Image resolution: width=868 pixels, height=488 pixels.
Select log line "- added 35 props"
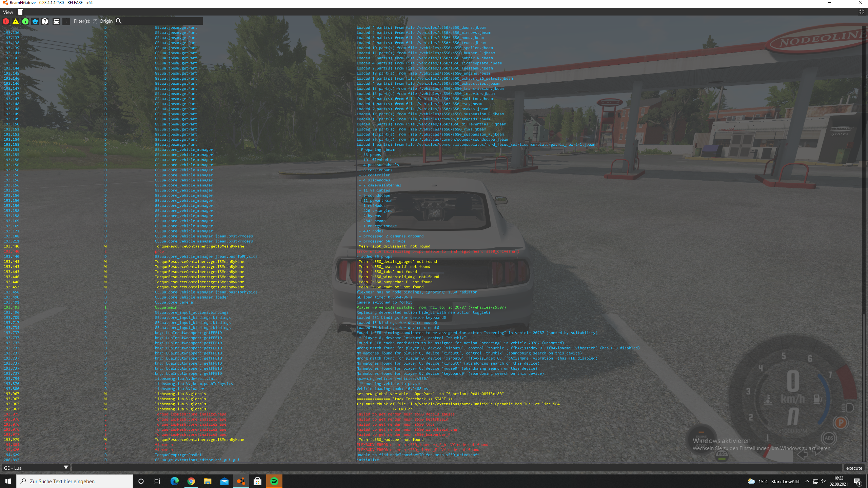(x=374, y=257)
